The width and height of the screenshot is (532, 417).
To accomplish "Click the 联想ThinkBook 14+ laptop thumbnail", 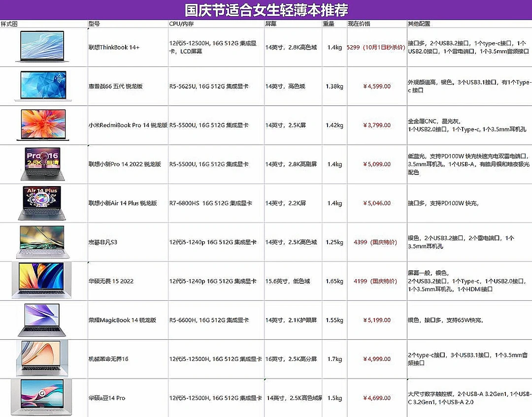I will coord(42,47).
